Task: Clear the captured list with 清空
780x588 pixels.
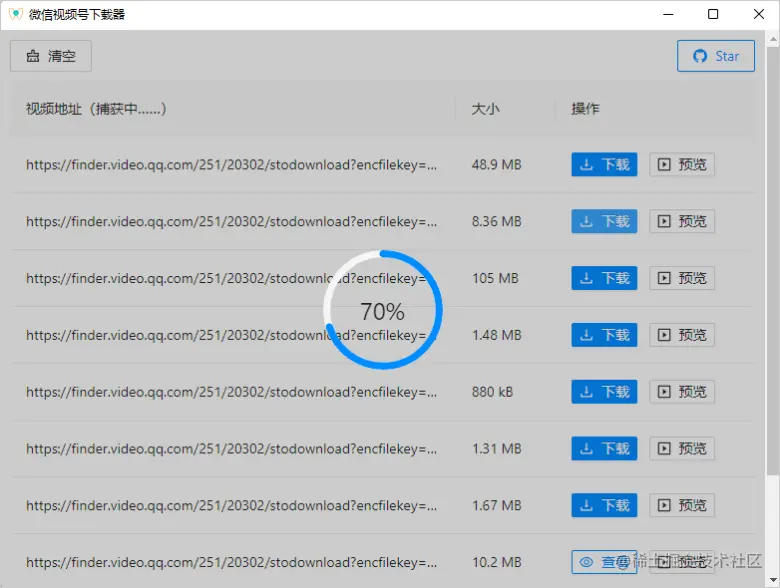Action: tap(51, 56)
